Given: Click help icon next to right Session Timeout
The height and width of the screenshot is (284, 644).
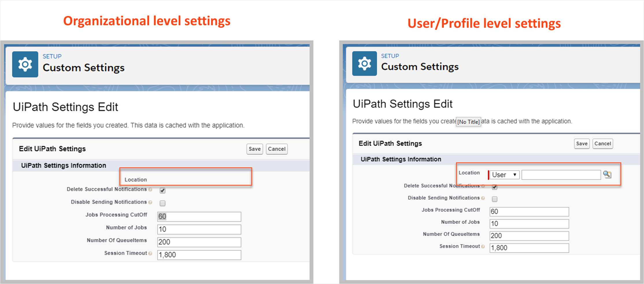Looking at the screenshot, I should click(x=483, y=246).
